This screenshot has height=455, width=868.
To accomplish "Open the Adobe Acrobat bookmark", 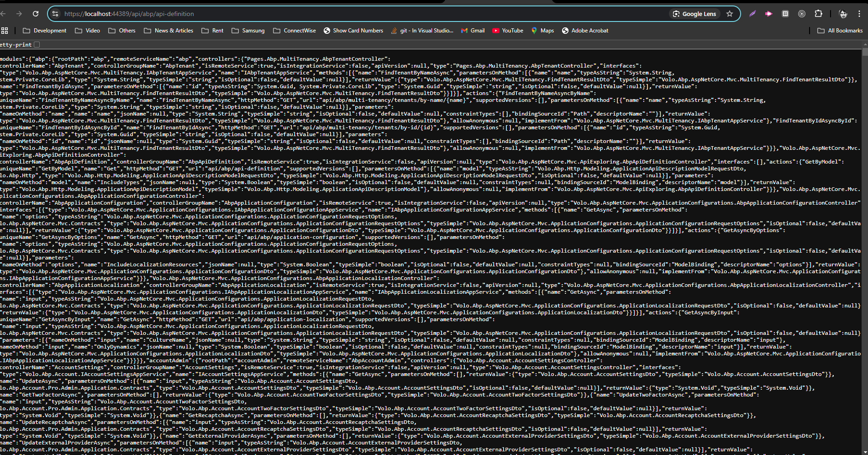I will click(585, 31).
